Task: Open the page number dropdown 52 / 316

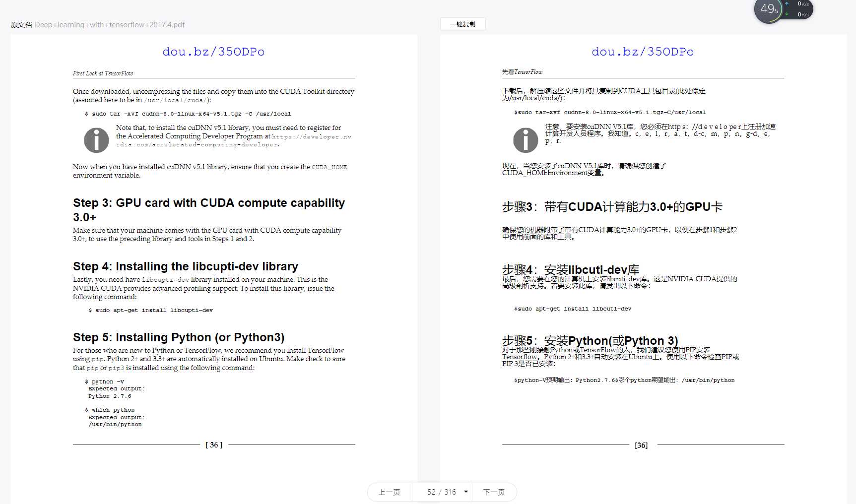Action: 442,492
